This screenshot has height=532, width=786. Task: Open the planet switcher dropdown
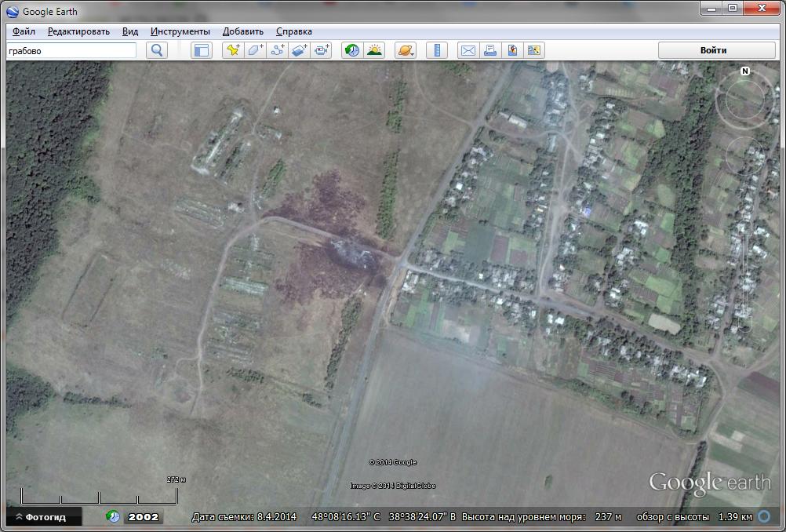(406, 50)
